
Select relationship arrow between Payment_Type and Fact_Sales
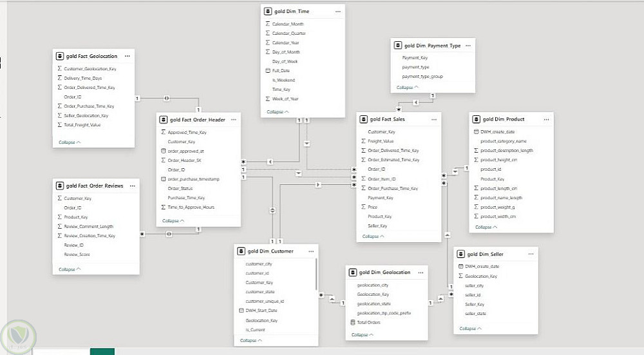pyautogui.click(x=415, y=102)
